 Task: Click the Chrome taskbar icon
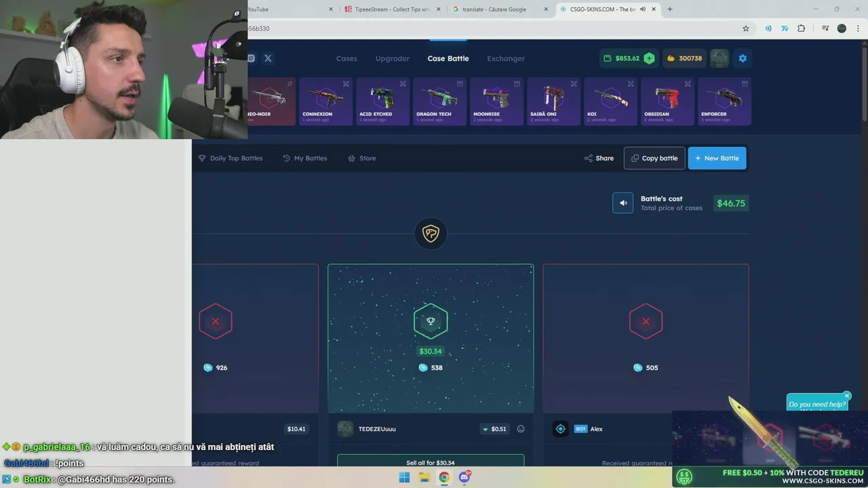pos(443,478)
